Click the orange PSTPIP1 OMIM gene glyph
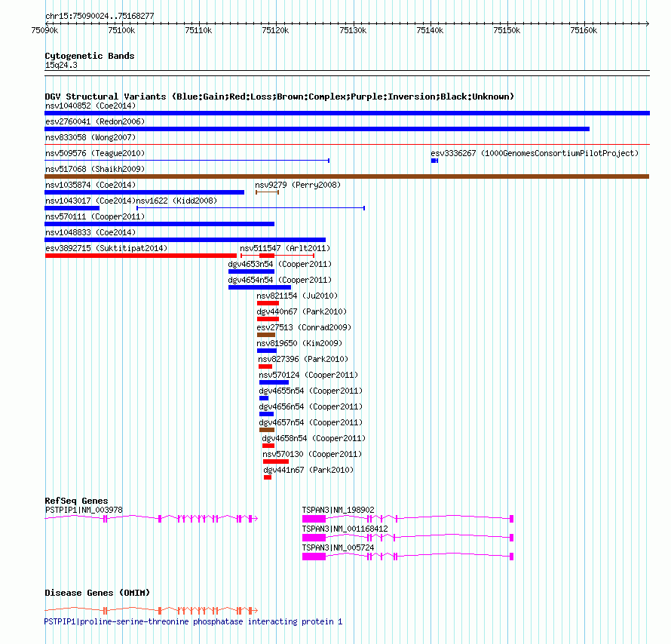671x644 pixels. point(151,611)
